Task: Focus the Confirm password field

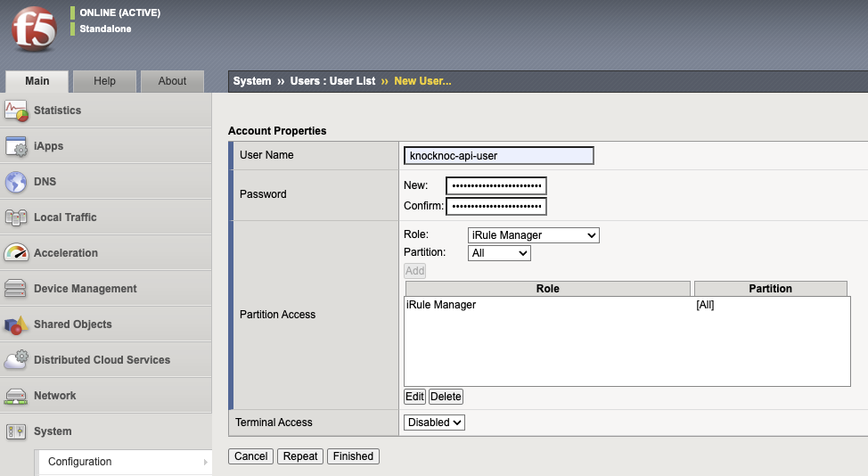Action: click(496, 207)
